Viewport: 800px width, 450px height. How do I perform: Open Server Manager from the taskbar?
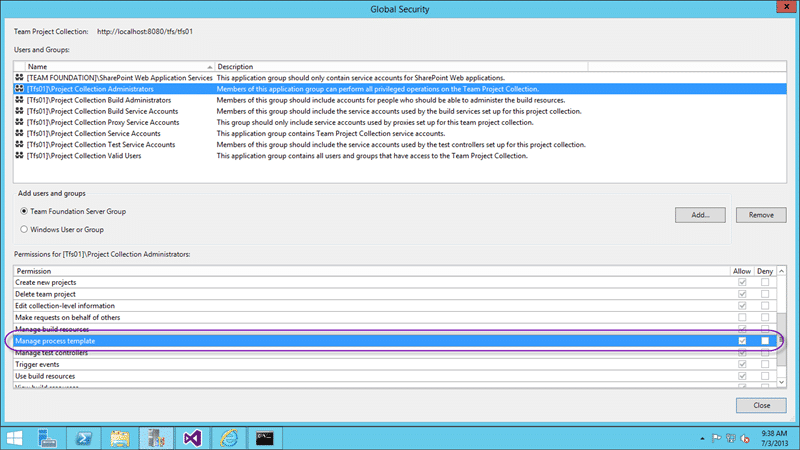click(x=47, y=438)
